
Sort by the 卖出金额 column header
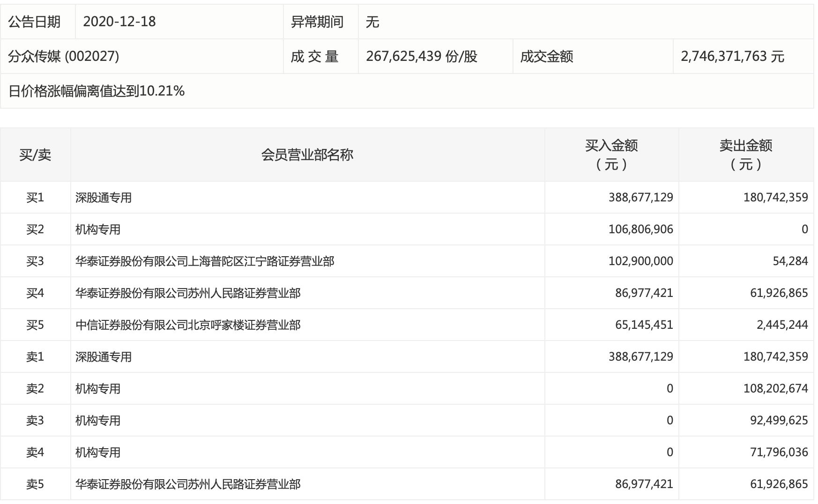coord(746,155)
